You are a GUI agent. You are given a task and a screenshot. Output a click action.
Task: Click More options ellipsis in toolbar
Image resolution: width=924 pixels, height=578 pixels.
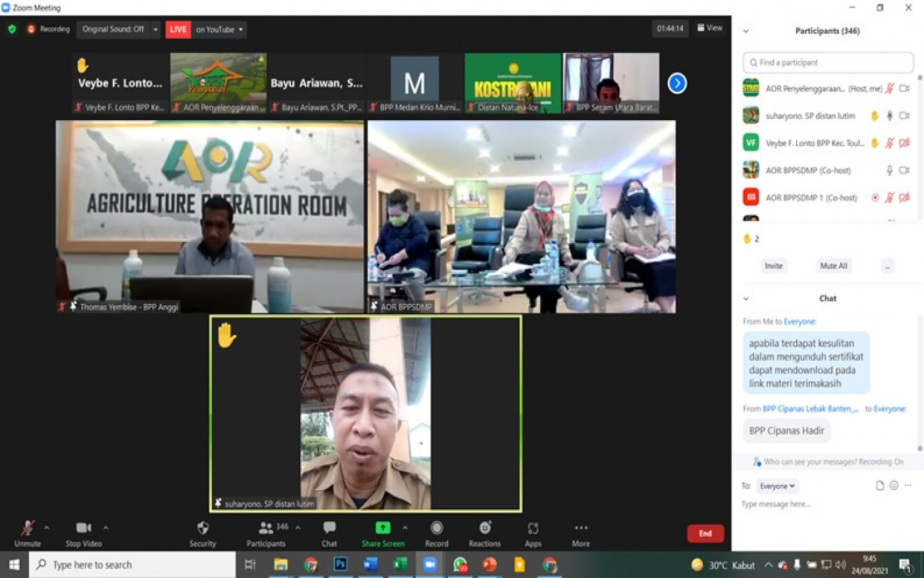(581, 528)
